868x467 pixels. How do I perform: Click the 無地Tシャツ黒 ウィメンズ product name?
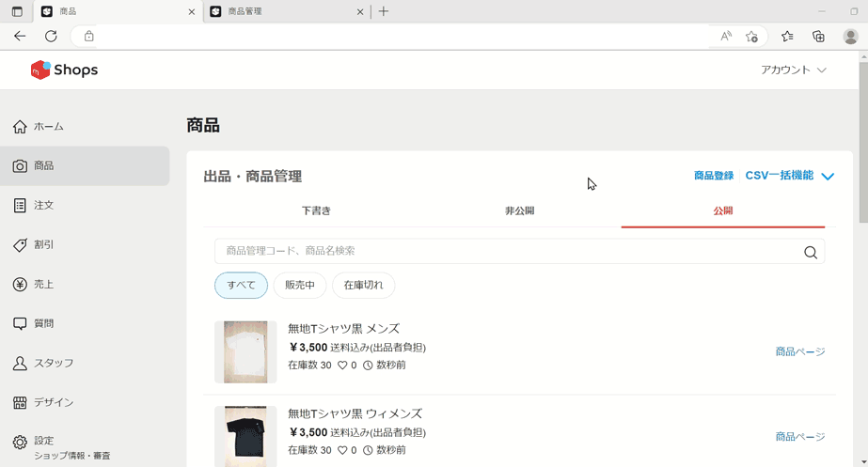click(x=355, y=413)
